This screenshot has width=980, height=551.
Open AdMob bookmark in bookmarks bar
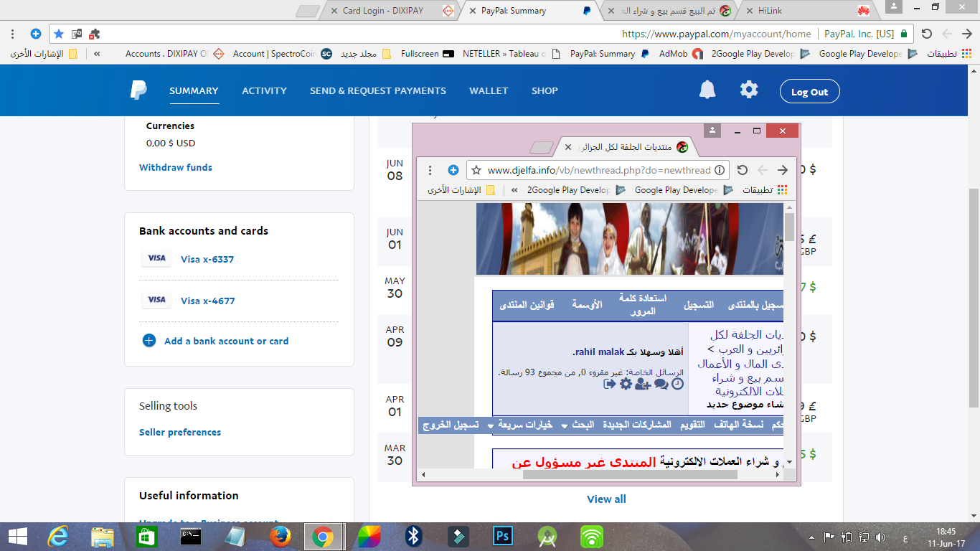coord(681,53)
